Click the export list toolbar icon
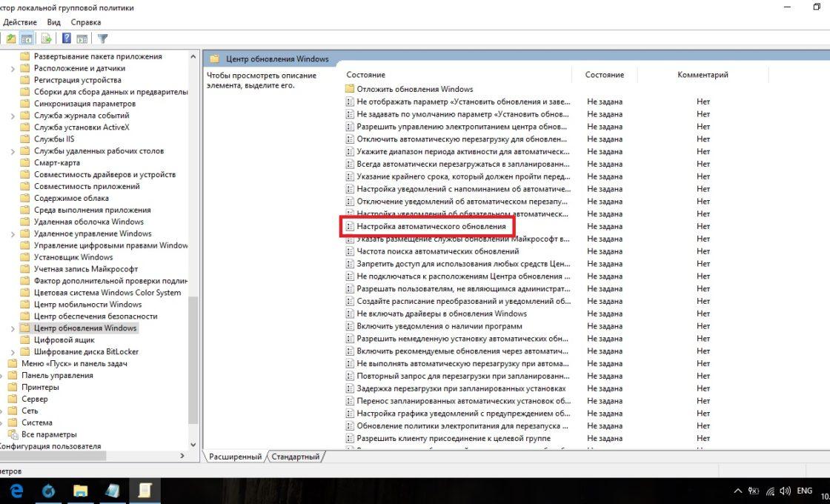This screenshot has width=830, height=504. pos(47,39)
